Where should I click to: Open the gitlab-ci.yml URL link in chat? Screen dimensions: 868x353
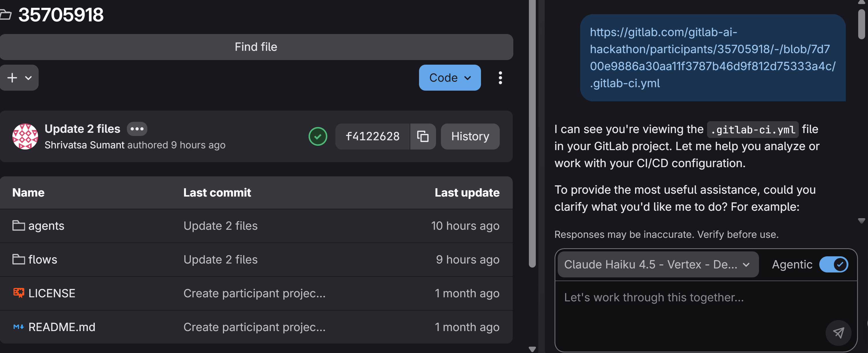tap(712, 57)
